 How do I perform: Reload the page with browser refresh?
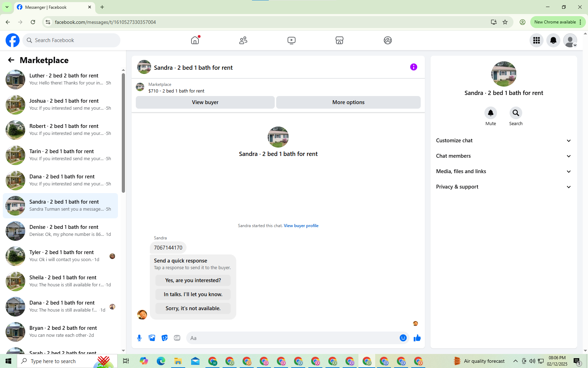click(33, 22)
